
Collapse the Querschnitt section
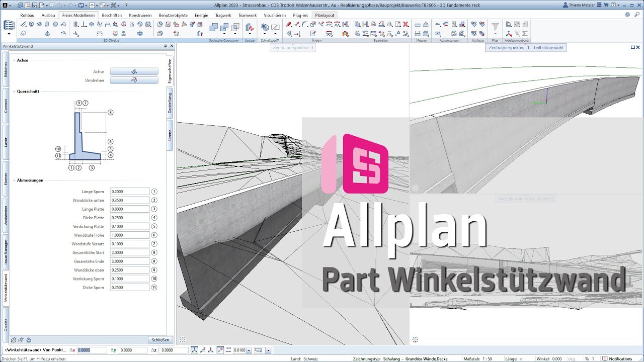pyautogui.click(x=14, y=92)
